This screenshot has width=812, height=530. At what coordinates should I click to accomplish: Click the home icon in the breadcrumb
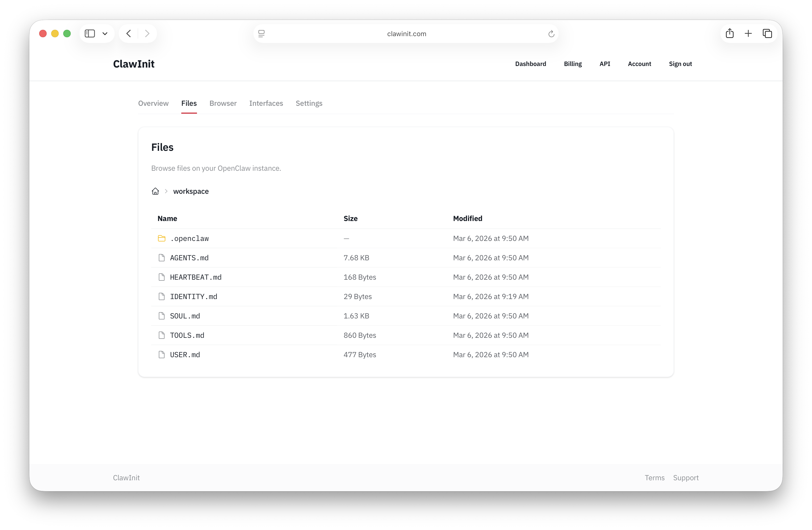pyautogui.click(x=155, y=191)
